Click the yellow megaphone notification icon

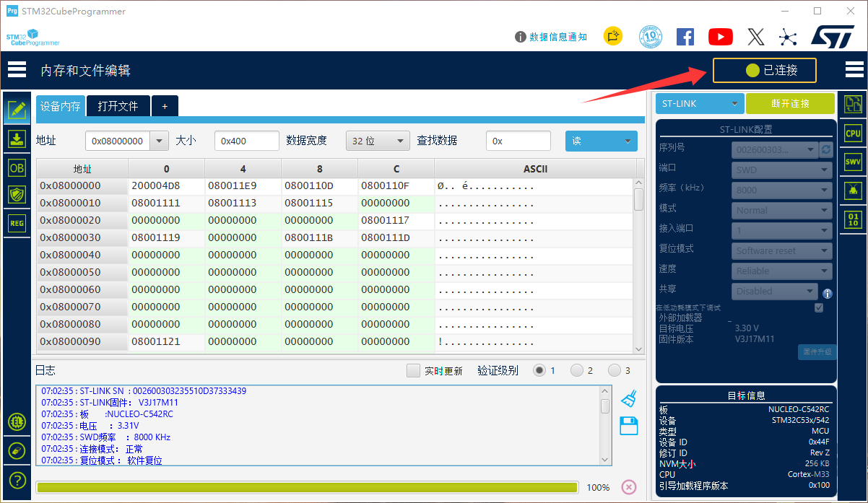point(613,36)
